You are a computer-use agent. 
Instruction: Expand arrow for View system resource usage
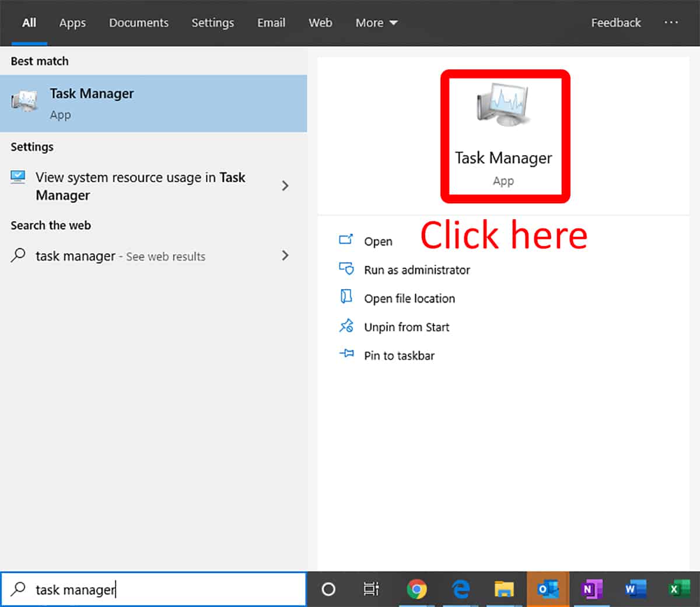(x=285, y=185)
